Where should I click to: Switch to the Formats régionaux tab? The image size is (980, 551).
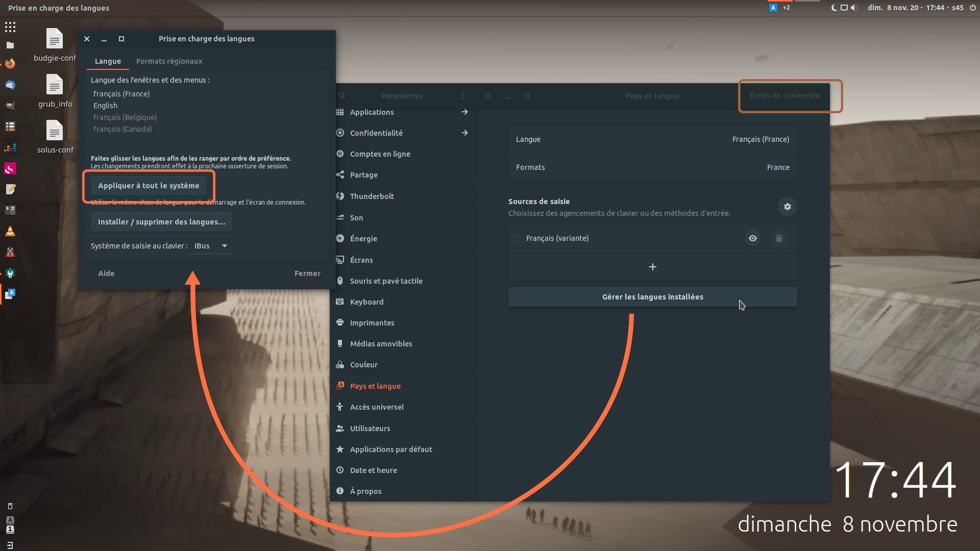click(x=169, y=61)
